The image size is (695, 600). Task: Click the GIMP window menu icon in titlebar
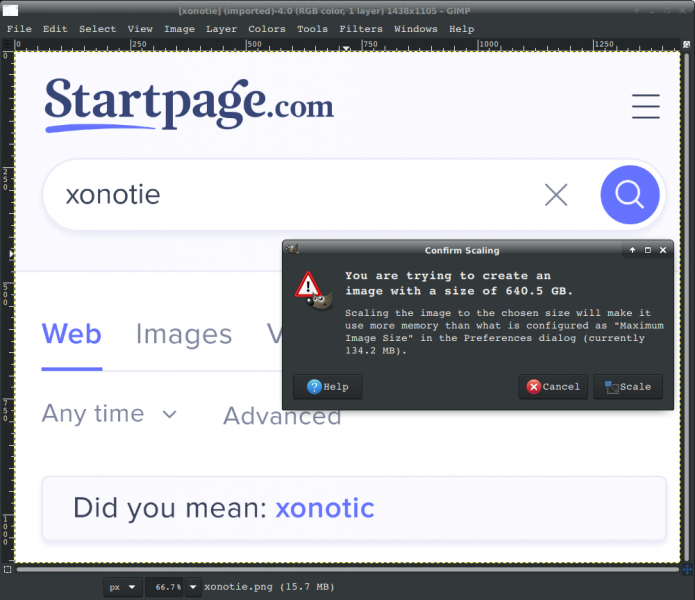(10, 10)
